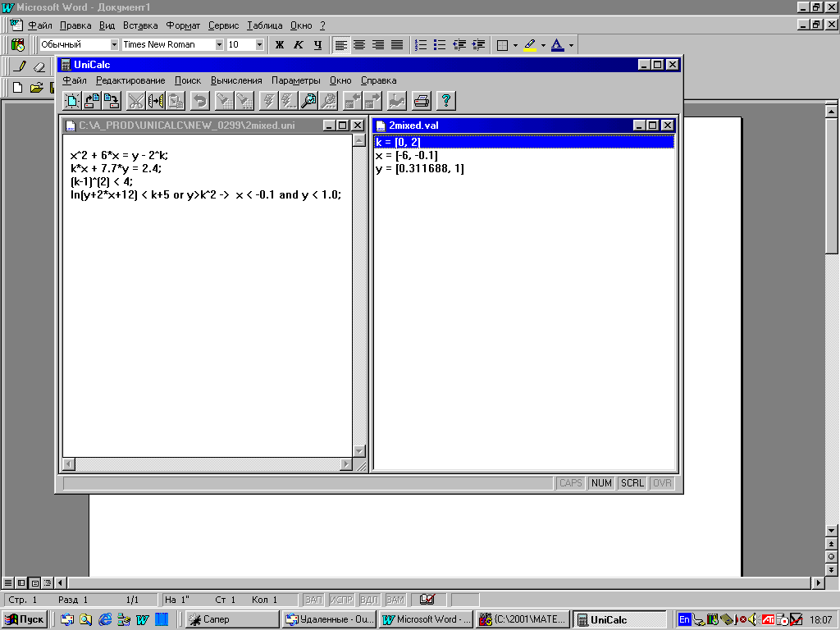Switch to the Удаленные - Ou... taskbar button
This screenshot has width=840, height=630.
pyautogui.click(x=330, y=619)
